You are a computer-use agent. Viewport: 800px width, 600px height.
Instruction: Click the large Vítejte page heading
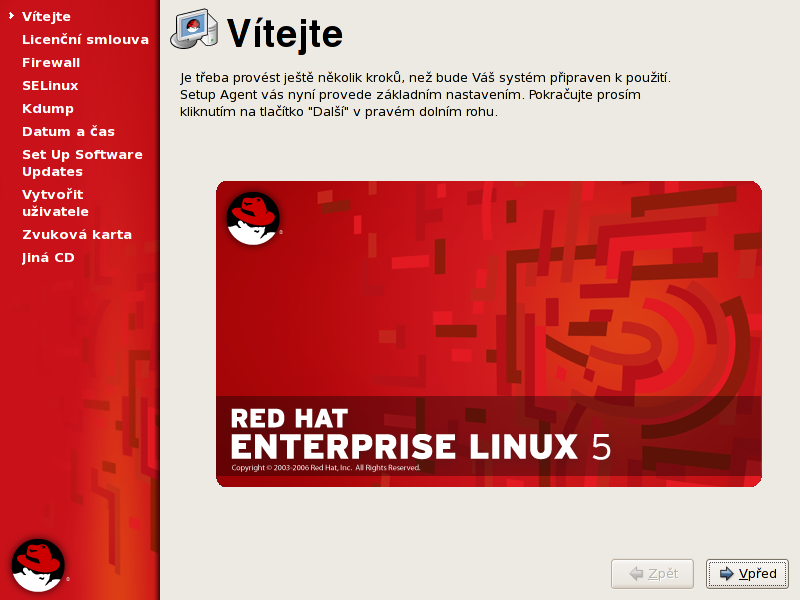(285, 33)
